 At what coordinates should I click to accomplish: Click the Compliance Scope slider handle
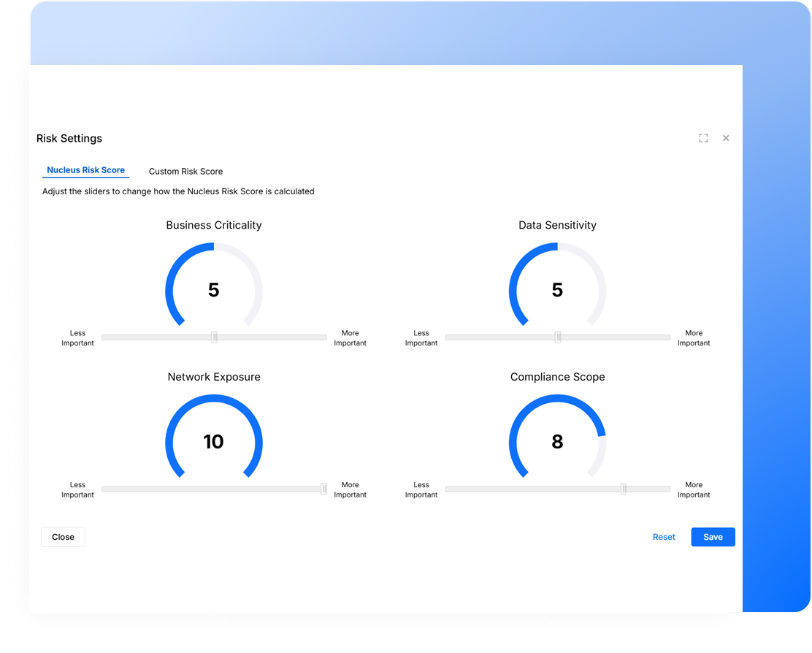(623, 489)
